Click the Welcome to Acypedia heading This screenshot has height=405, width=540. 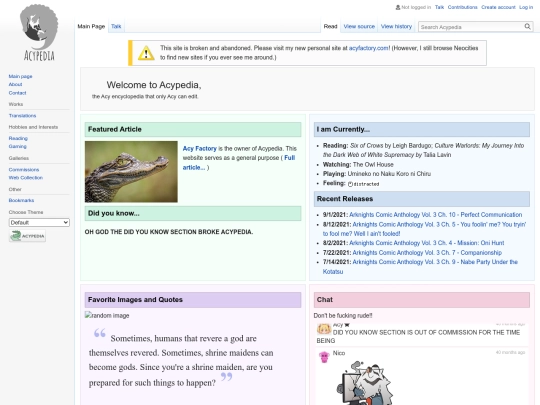154,85
